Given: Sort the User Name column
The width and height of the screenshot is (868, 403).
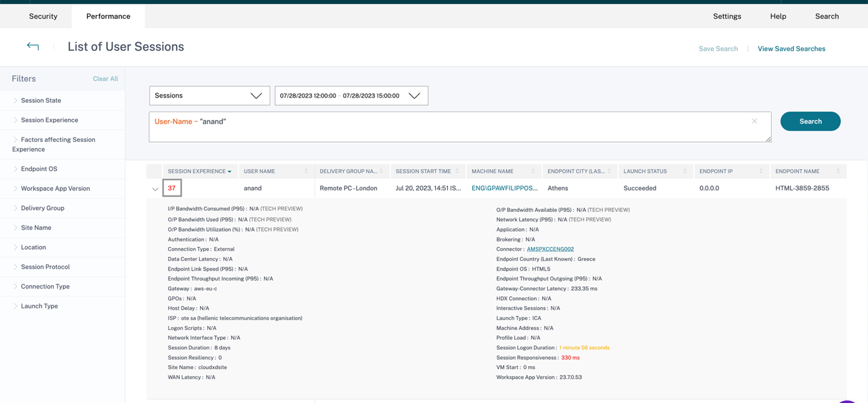Looking at the screenshot, I should point(306,171).
